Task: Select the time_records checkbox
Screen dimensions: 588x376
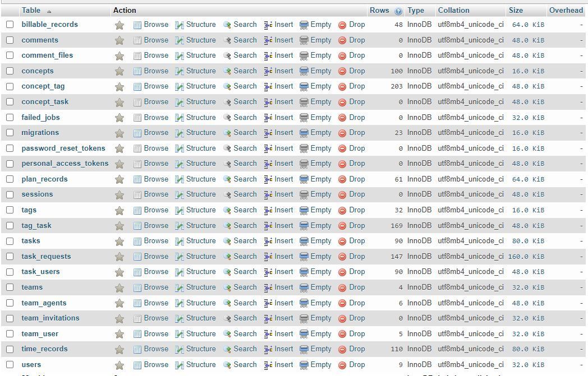Action: tap(10, 349)
